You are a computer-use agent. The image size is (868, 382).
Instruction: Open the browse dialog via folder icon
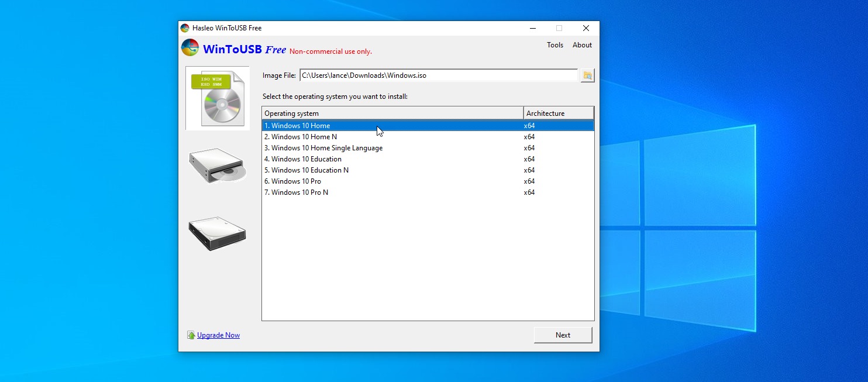tap(587, 75)
